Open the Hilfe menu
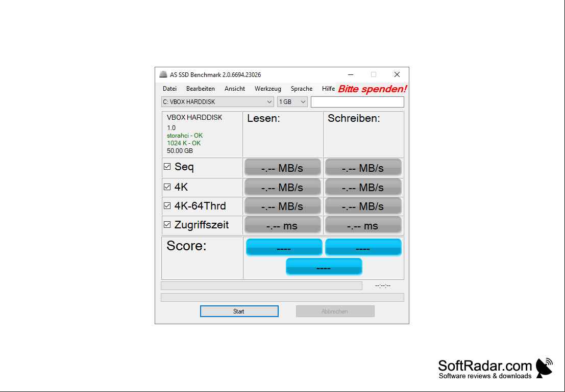 click(328, 89)
